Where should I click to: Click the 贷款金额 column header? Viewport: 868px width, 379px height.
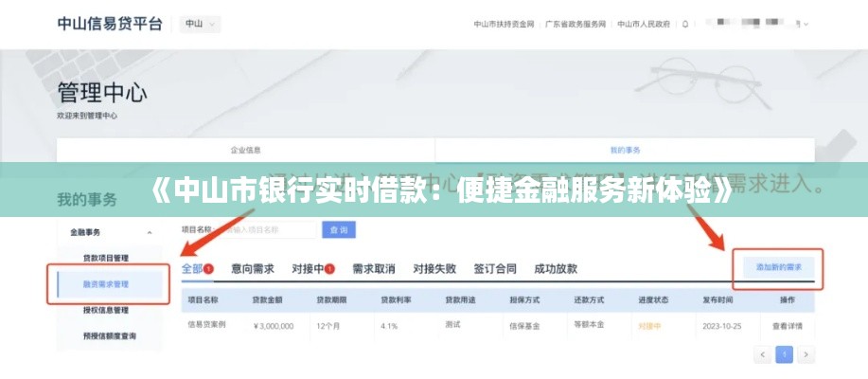[x=267, y=299]
